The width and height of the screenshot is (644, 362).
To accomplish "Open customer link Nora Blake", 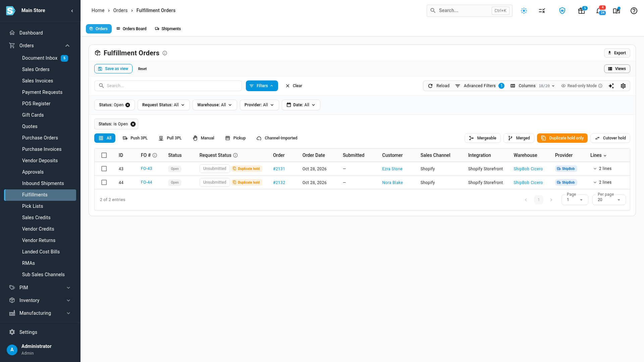I will tap(392, 183).
